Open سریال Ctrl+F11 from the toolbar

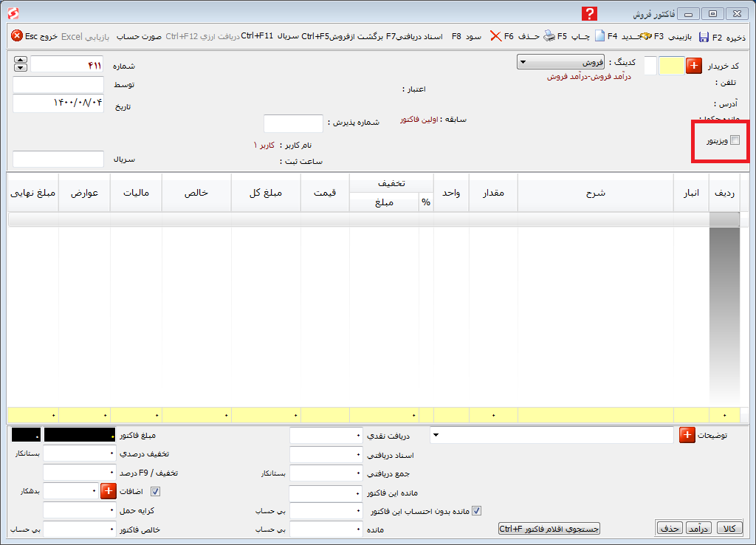pyautogui.click(x=270, y=37)
